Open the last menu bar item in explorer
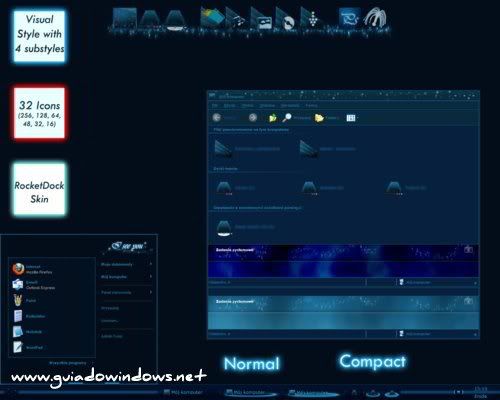Image resolution: width=500 pixels, height=400 pixels. click(311, 105)
